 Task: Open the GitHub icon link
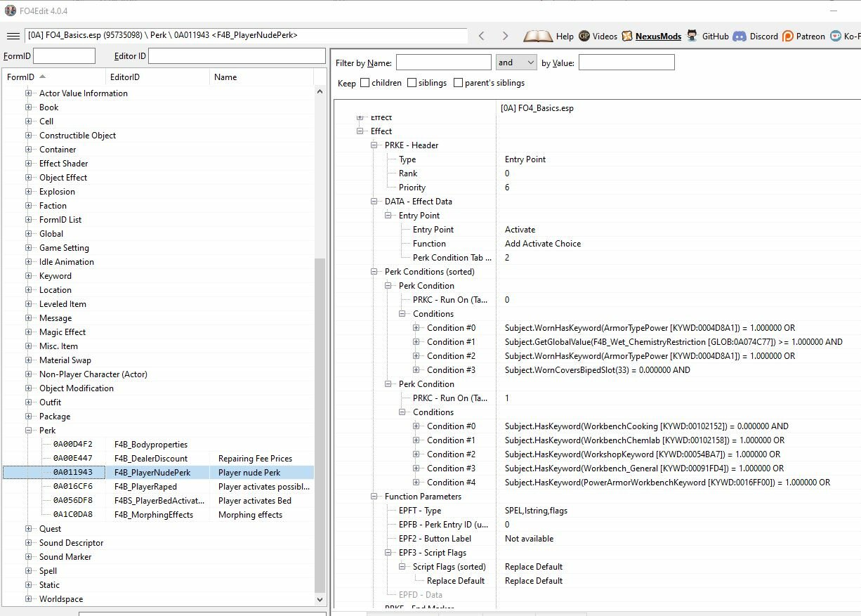click(x=692, y=36)
